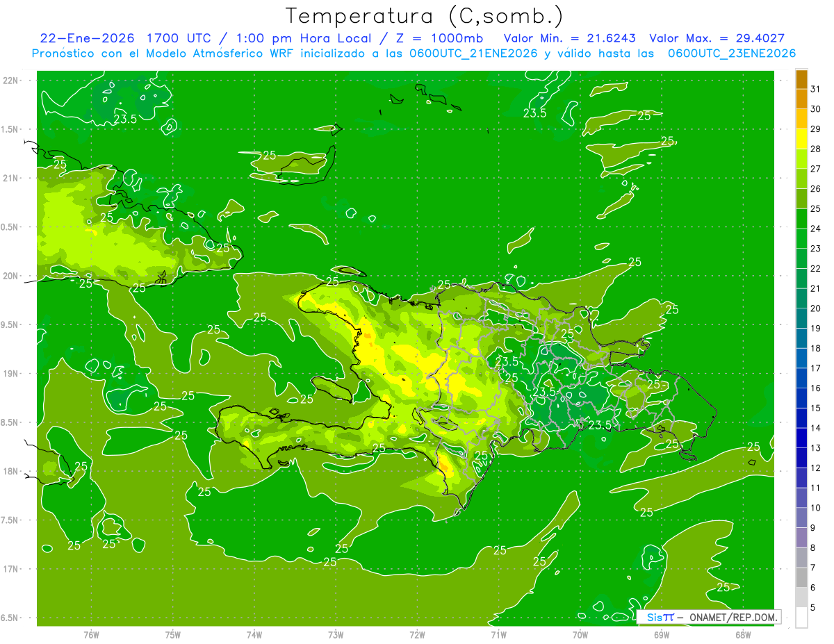Click the '20' value on the color scale
Image resolution: width=834 pixels, height=644 pixels.
[x=816, y=308]
